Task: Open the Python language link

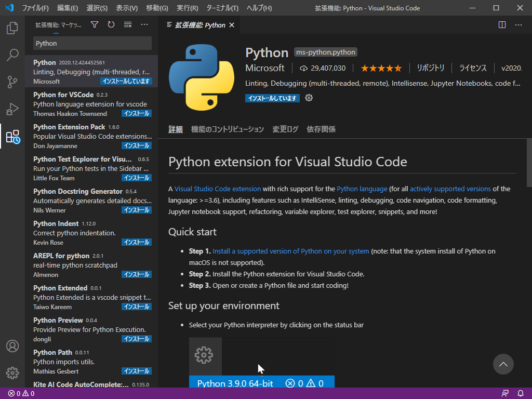Action: pyautogui.click(x=362, y=189)
